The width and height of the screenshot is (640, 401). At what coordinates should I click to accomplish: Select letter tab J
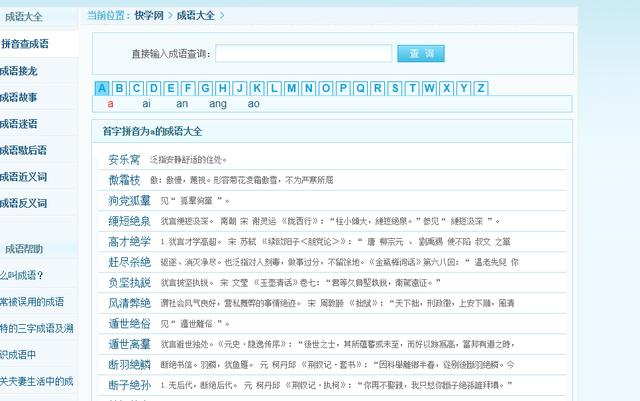tap(240, 88)
